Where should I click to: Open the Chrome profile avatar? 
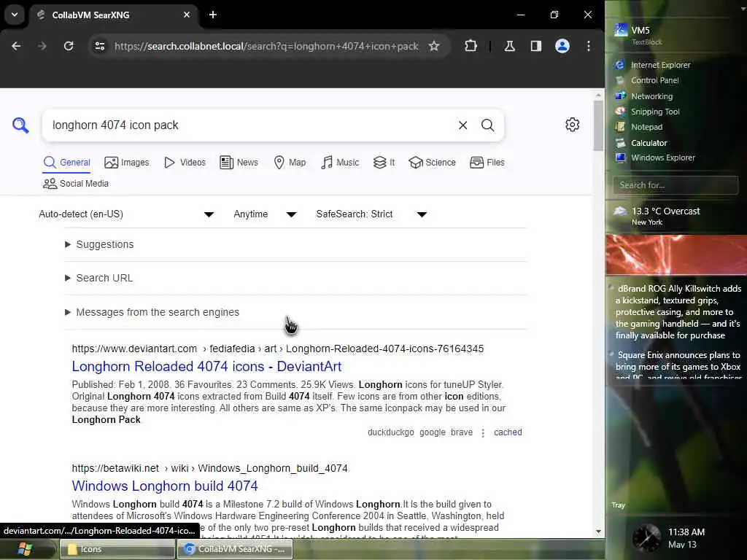[x=562, y=46]
